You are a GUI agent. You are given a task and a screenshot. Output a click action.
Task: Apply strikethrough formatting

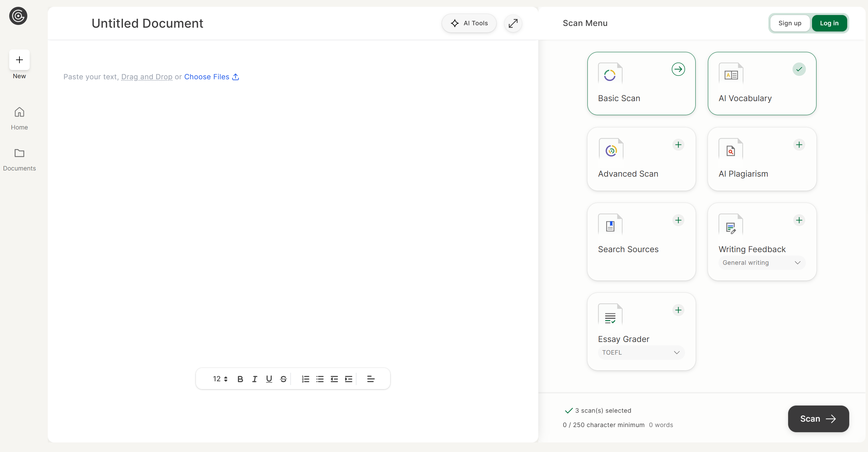[283, 379]
